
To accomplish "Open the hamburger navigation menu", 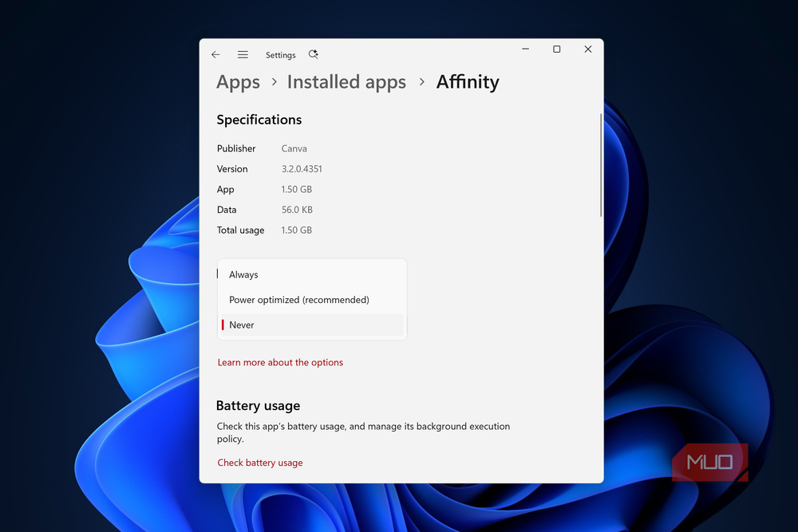I will [243, 54].
